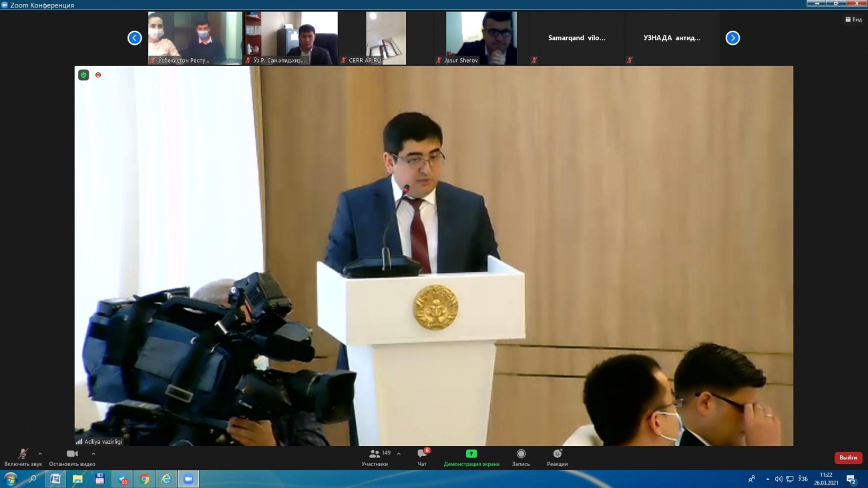Toggle Запись recording
Image resolution: width=868 pixels, height=488 pixels.
521,457
